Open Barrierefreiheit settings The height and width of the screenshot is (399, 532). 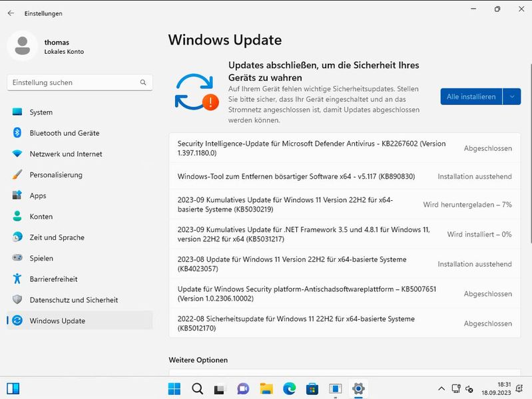pos(80,279)
